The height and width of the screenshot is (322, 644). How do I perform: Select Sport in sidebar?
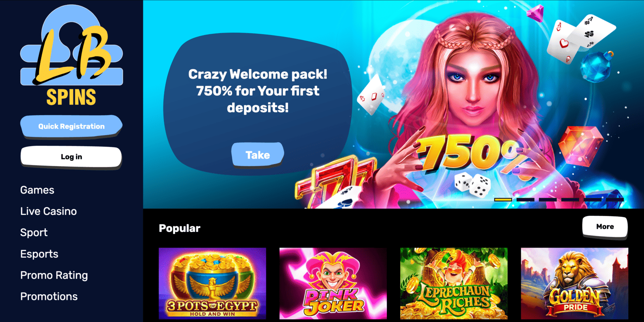(x=34, y=233)
